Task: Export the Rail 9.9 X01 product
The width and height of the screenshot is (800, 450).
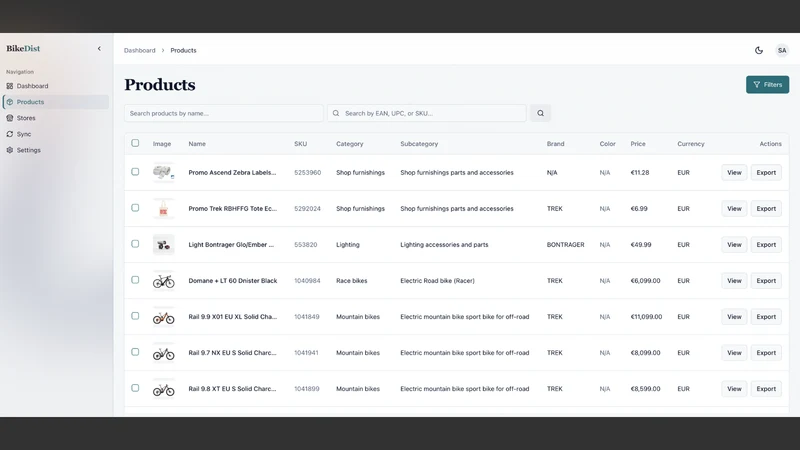Action: pos(766,317)
